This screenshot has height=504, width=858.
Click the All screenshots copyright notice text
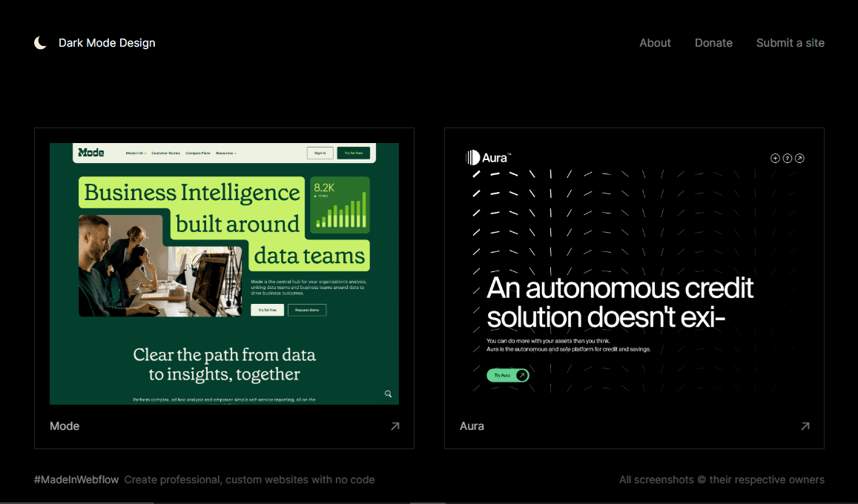[x=722, y=480]
